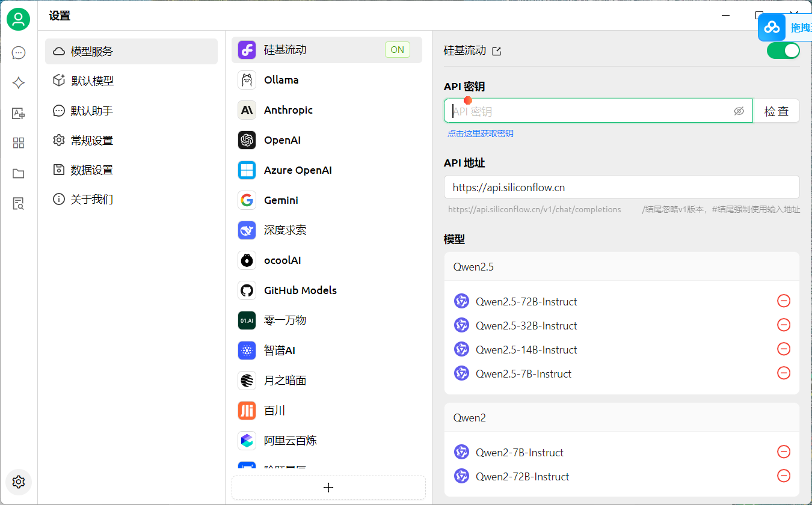Click the settings gear in the sidebar
The image size is (812, 505).
[x=19, y=482]
